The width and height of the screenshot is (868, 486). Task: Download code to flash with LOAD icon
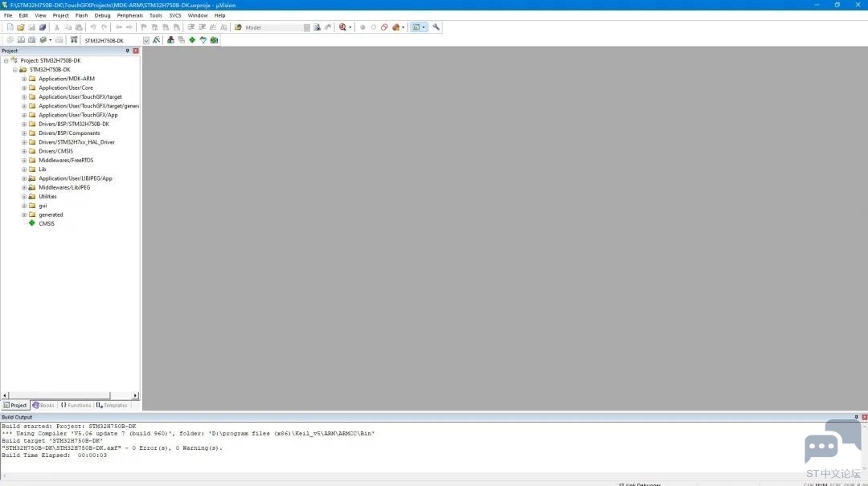[74, 40]
